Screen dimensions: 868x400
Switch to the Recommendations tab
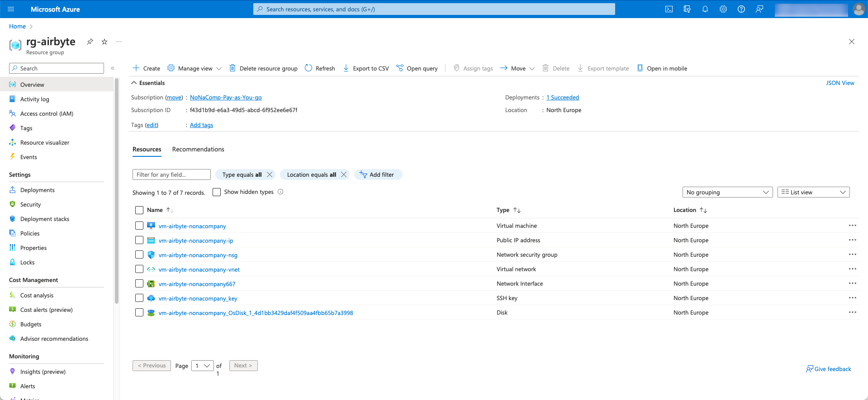point(198,150)
